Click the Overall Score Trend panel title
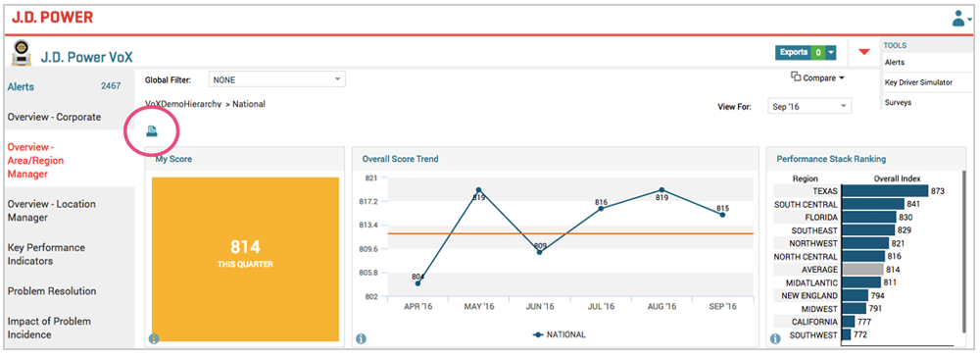980x355 pixels. point(400,159)
